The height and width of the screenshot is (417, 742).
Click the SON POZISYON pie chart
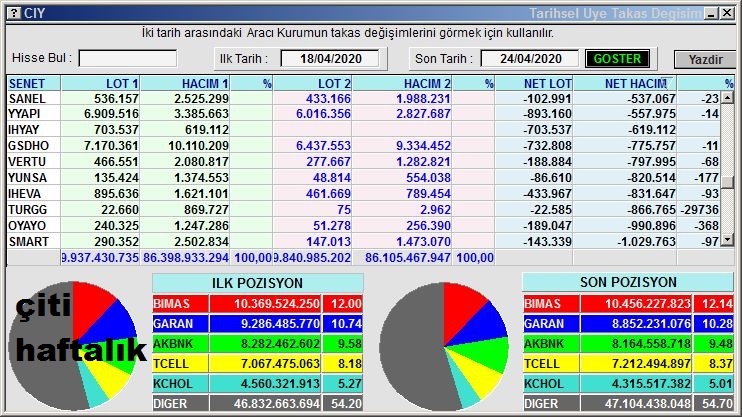(x=444, y=346)
